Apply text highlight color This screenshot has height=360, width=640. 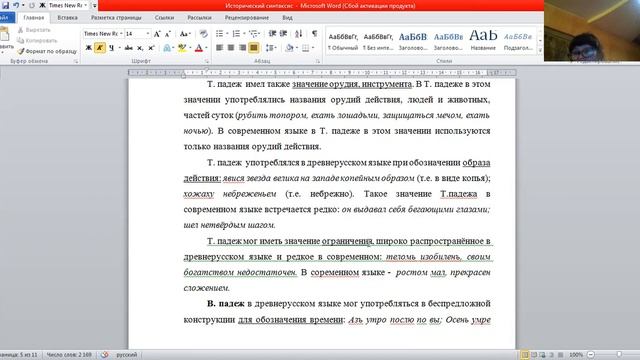(182, 48)
